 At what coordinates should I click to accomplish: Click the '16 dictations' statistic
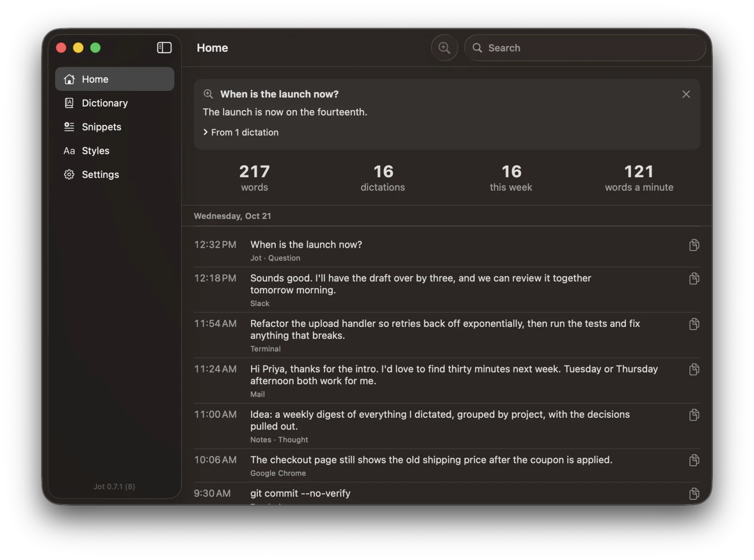383,178
